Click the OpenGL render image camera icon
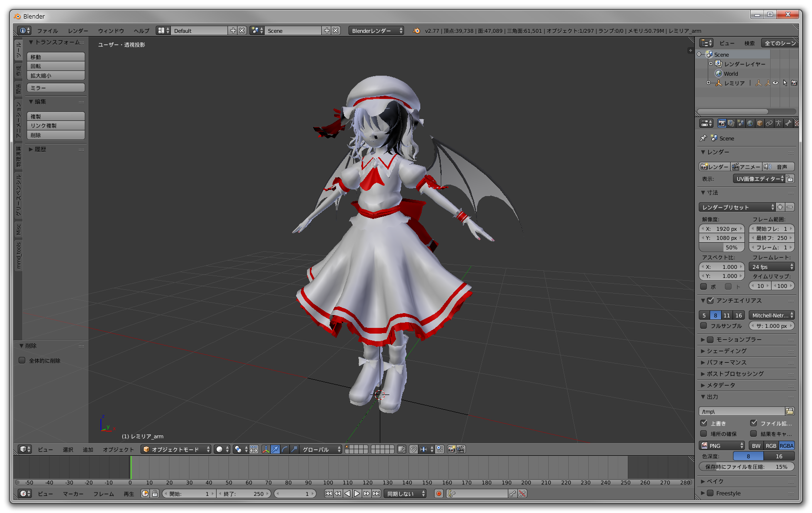The image size is (812, 513). 451,449
